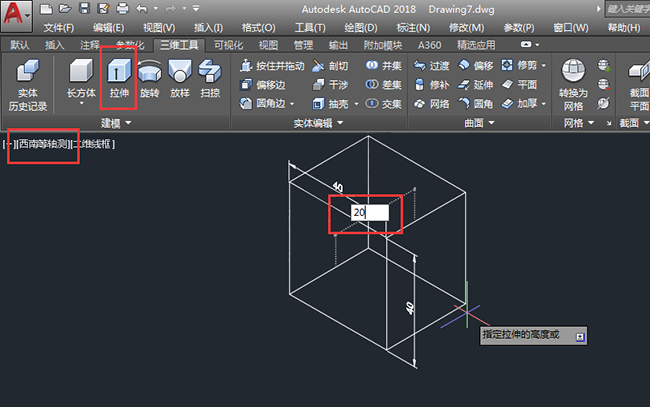Viewport: 650px width, 407px height.
Task: Expand the Modeling (建模) panel dropdown
Action: click(x=128, y=123)
